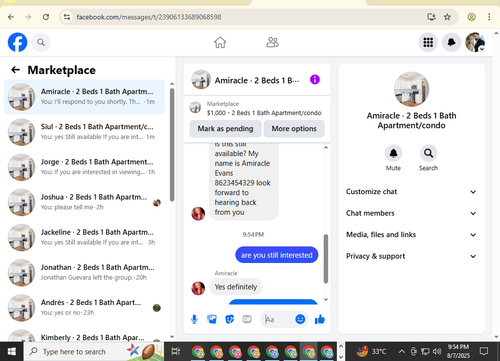Open the notifications bell in top bar
The image size is (500, 361).
tap(451, 42)
